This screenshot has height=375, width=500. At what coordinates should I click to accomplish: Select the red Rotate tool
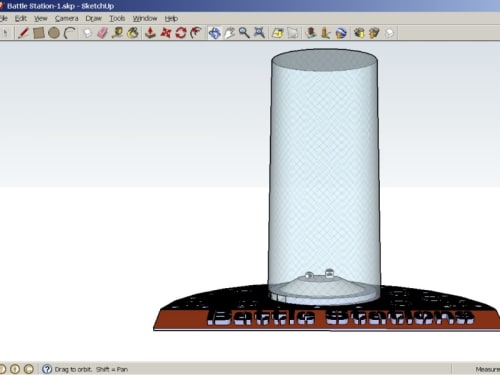click(x=181, y=33)
